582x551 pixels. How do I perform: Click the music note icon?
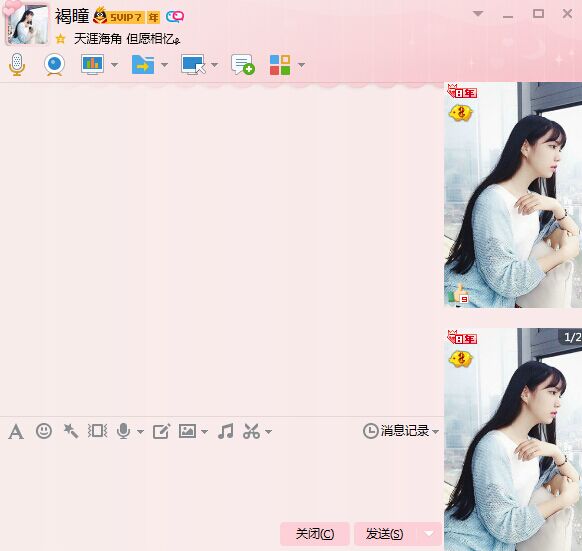(226, 431)
